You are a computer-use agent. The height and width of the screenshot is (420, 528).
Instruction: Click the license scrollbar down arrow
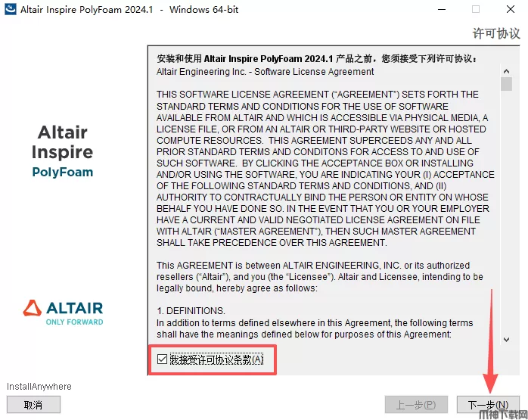click(506, 340)
